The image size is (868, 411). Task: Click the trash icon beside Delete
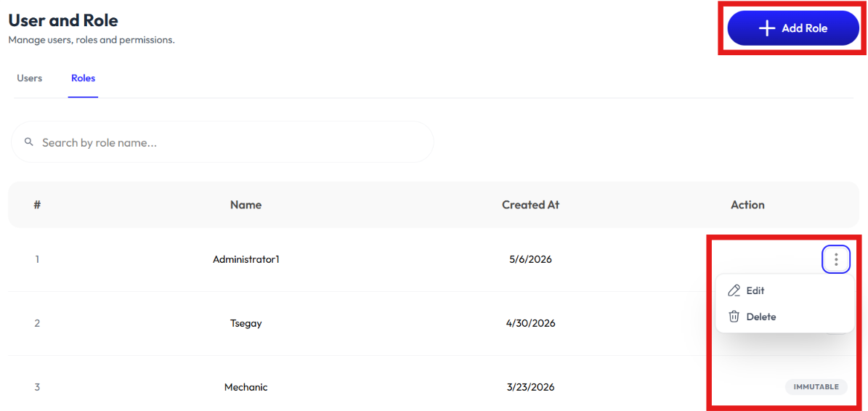point(734,317)
